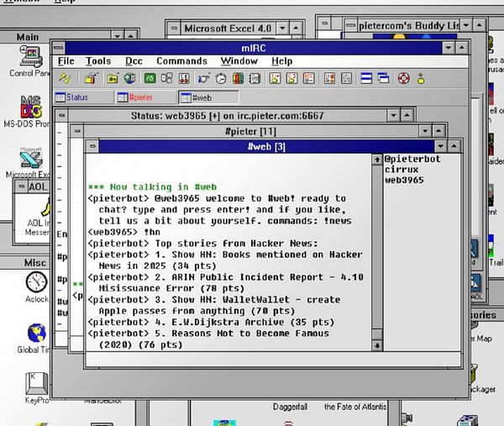Select the AOL Instant Messenger icon

[45, 207]
